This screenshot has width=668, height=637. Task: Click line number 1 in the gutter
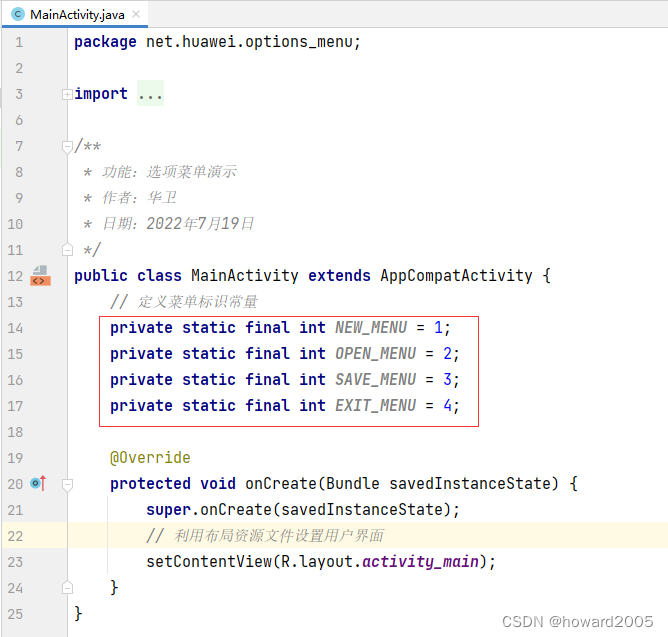[x=19, y=42]
